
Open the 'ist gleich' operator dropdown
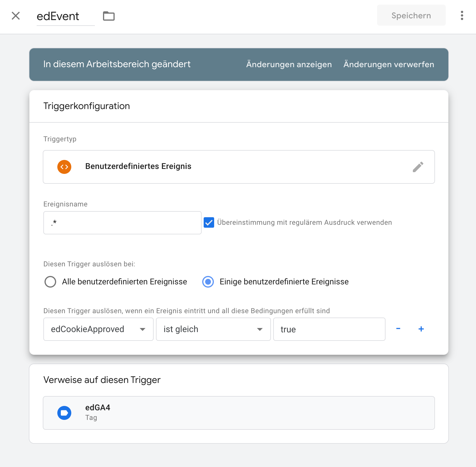[213, 329]
